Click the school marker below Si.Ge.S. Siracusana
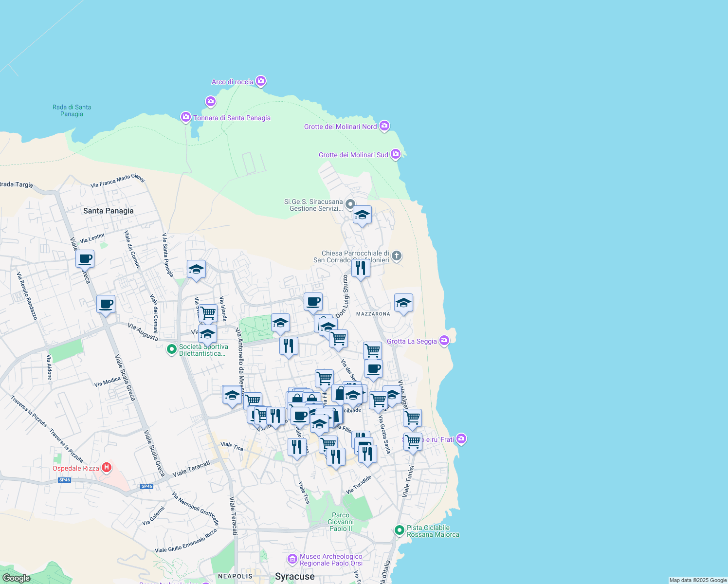The height and width of the screenshot is (584, 728). click(x=362, y=215)
